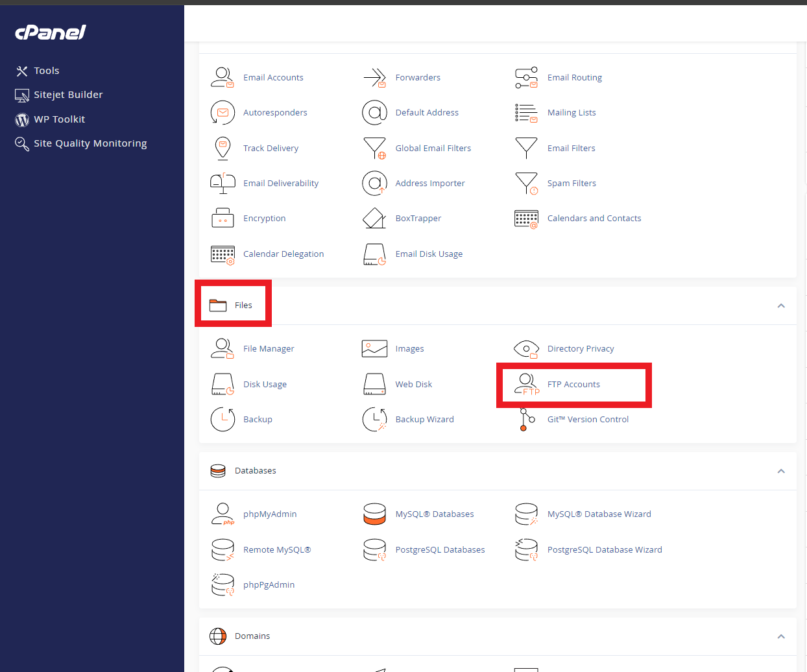807x672 pixels.
Task: Click the Email Filters funnel icon
Action: point(526,147)
